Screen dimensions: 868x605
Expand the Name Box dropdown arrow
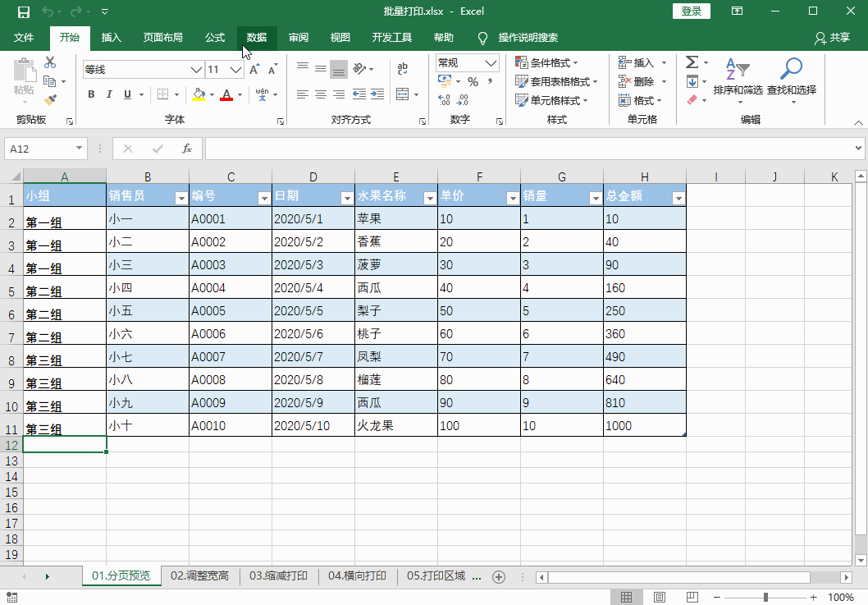79,148
